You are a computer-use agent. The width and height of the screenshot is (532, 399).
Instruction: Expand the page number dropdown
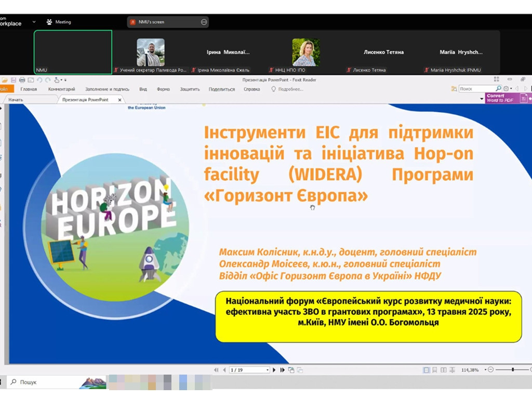click(268, 370)
